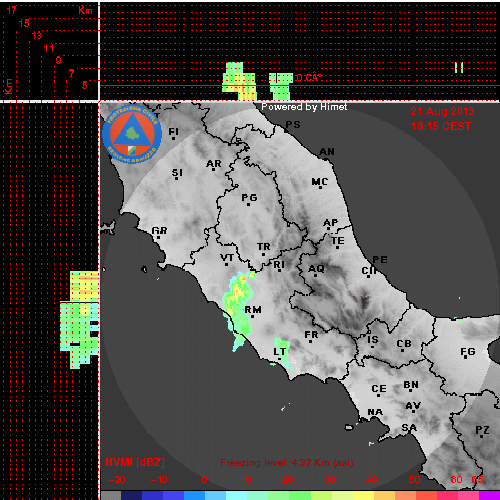This screenshot has height=500, width=500.
Task: Click the Protezione Civile Abruzzo logo
Action: click(132, 134)
